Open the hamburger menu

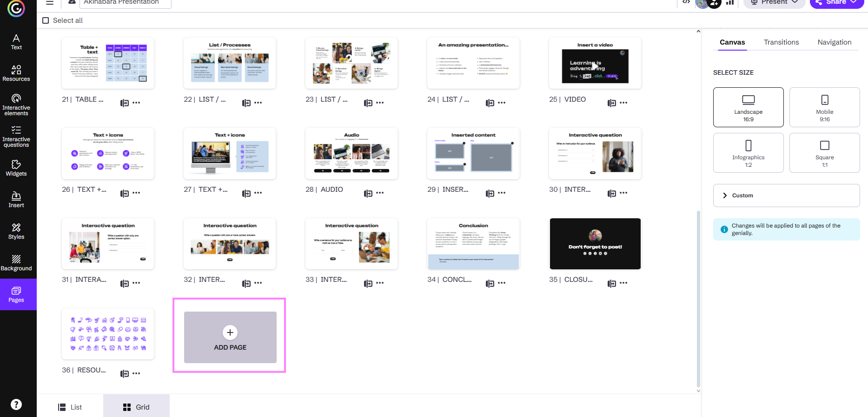50,2
